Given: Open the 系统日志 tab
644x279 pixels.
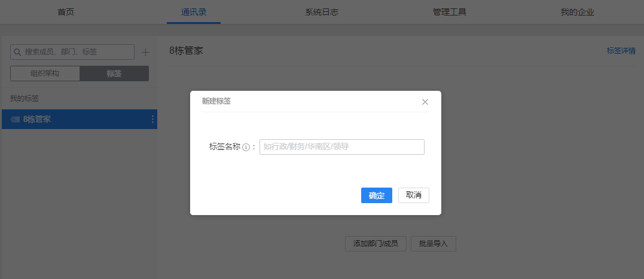Looking at the screenshot, I should coord(322,12).
